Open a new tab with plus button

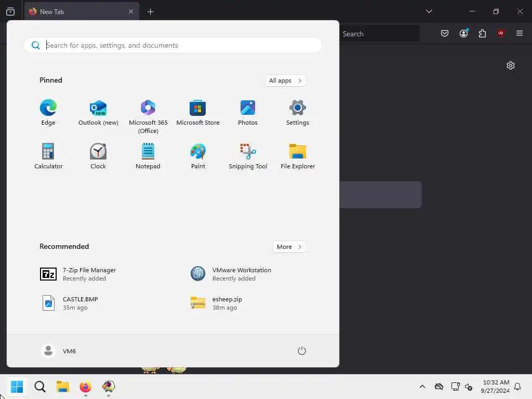(x=150, y=12)
